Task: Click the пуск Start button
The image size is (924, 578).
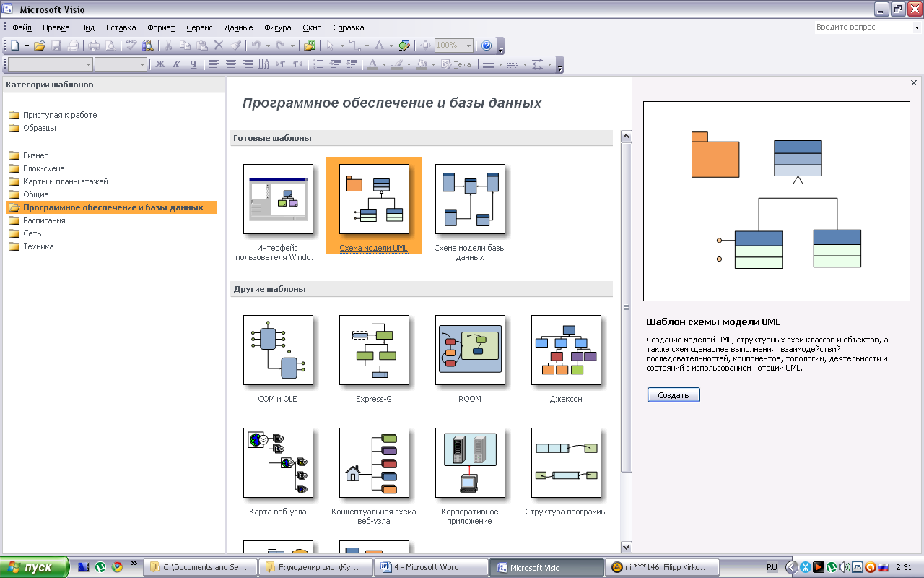Action: click(x=34, y=567)
